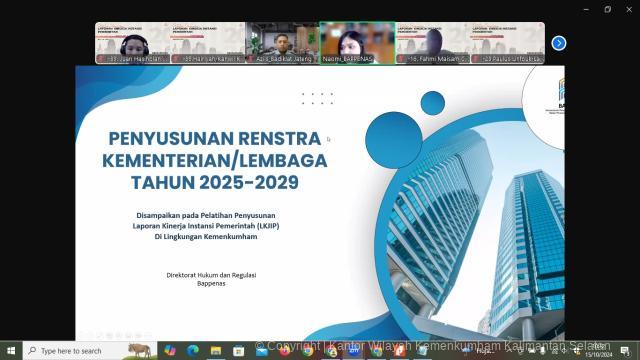This screenshot has height=360, width=640.
Task: Open Microsoft Edge from the taskbar
Action: click(x=193, y=351)
